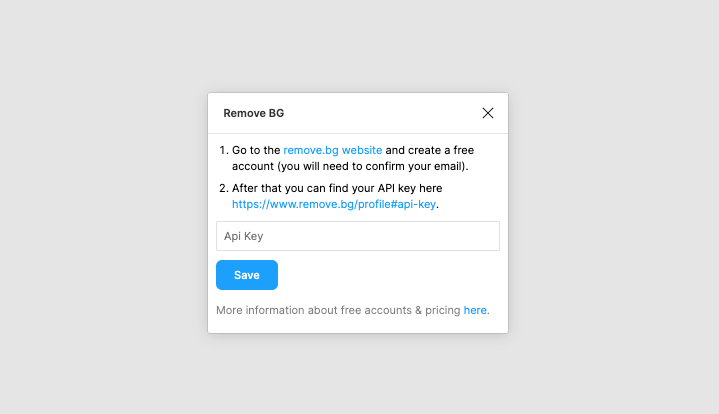The image size is (719, 414).
Task: Follow the blue 'website' hyperlink word
Action: coord(362,150)
